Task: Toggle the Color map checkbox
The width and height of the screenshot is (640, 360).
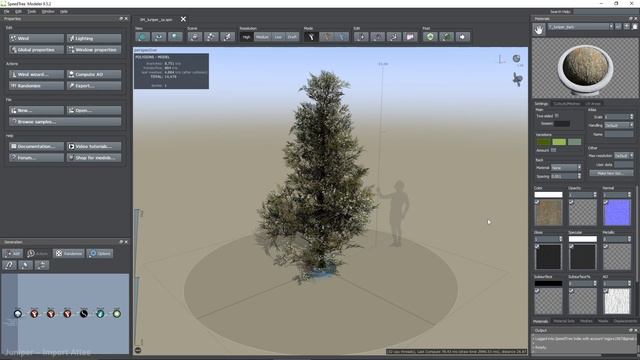Action: tap(537, 202)
